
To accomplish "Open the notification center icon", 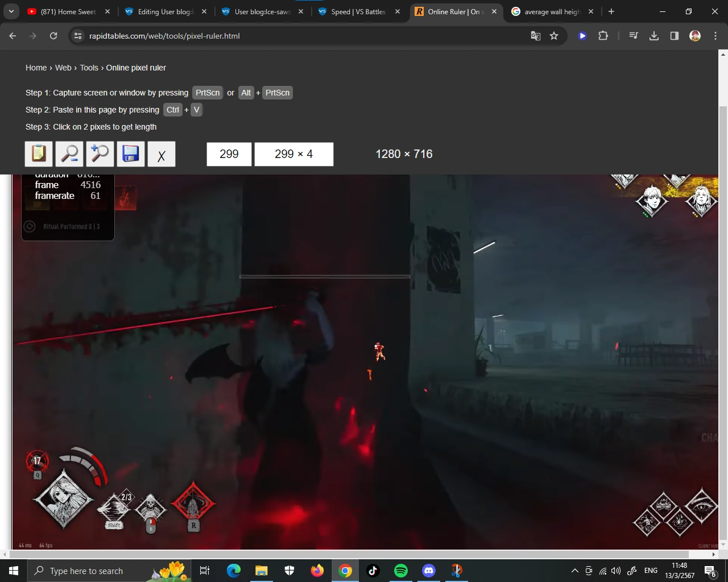I will 710,571.
